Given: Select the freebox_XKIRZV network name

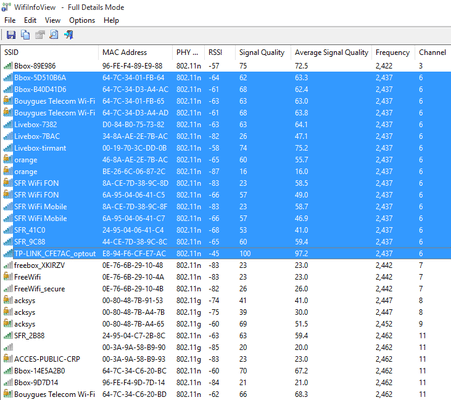Looking at the screenshot, I should (39, 265).
